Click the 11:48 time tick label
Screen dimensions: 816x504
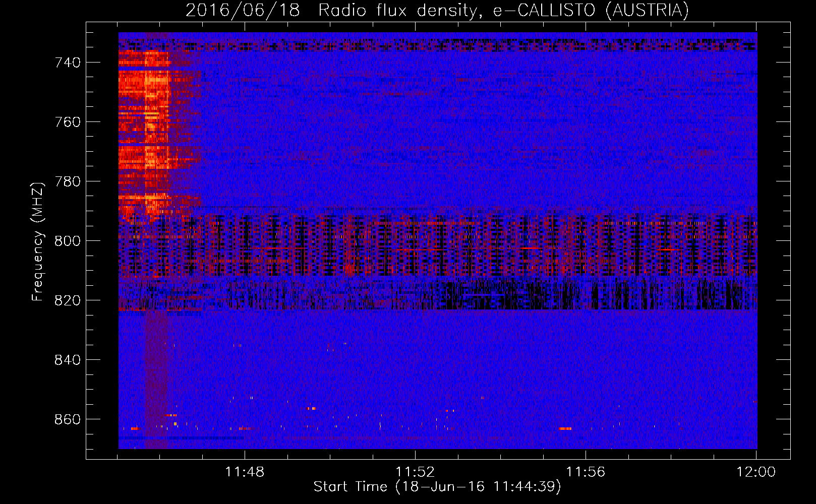[245, 472]
